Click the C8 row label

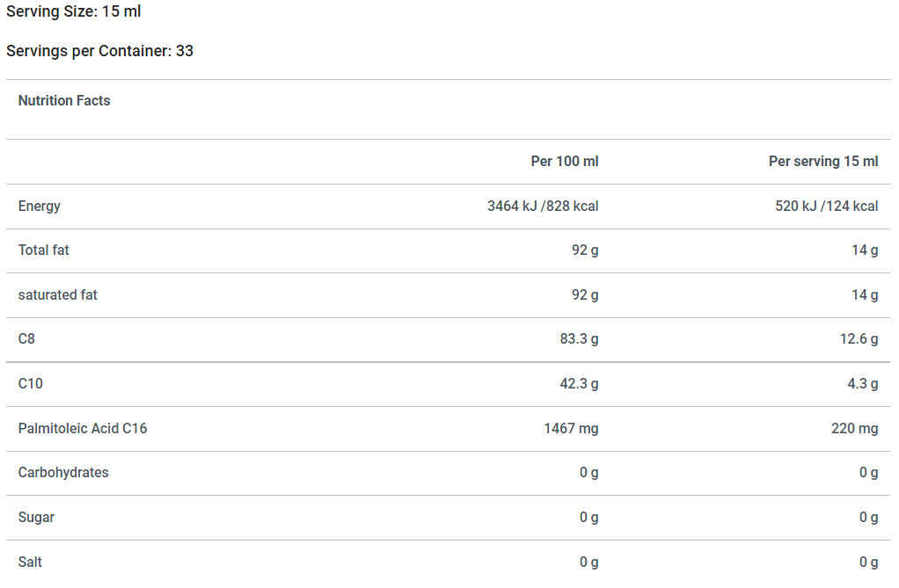click(x=26, y=339)
